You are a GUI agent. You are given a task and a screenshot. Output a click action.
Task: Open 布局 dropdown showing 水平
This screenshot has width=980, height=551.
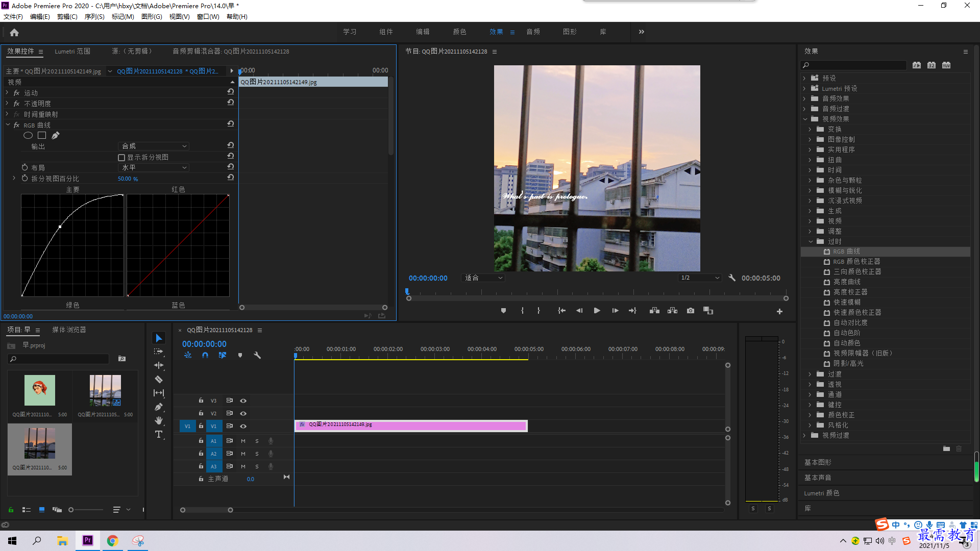point(154,168)
